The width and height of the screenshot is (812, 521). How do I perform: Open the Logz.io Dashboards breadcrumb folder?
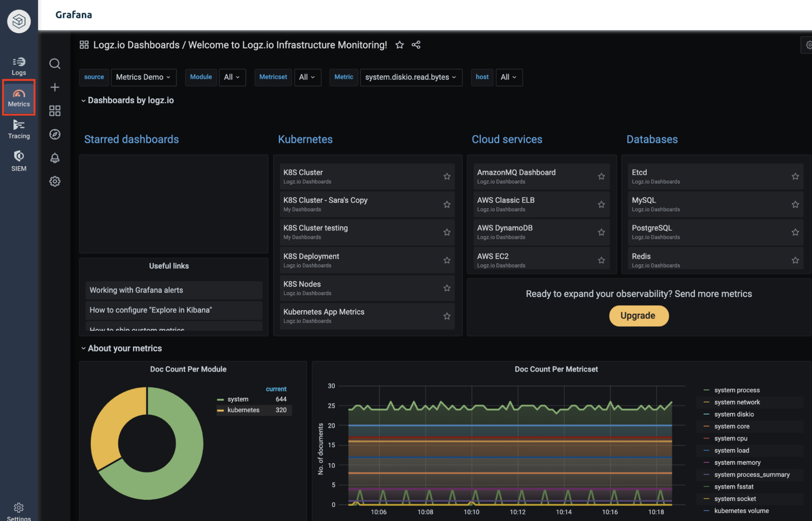[x=136, y=45]
